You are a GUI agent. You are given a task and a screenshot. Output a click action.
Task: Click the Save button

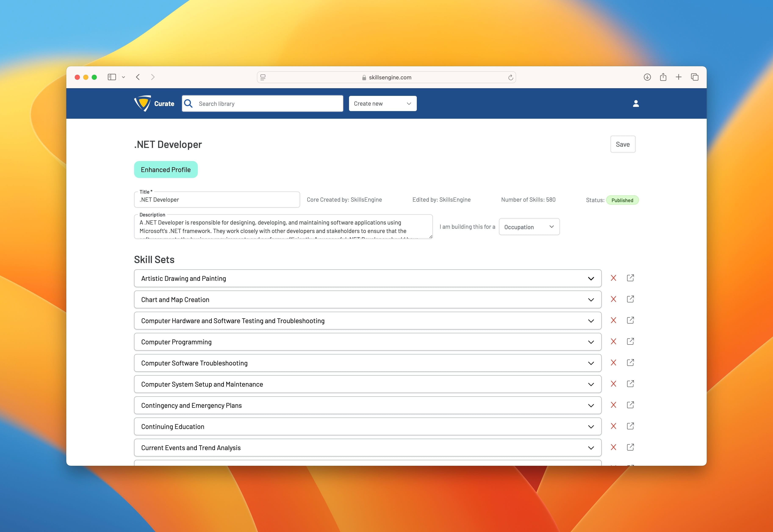point(622,144)
